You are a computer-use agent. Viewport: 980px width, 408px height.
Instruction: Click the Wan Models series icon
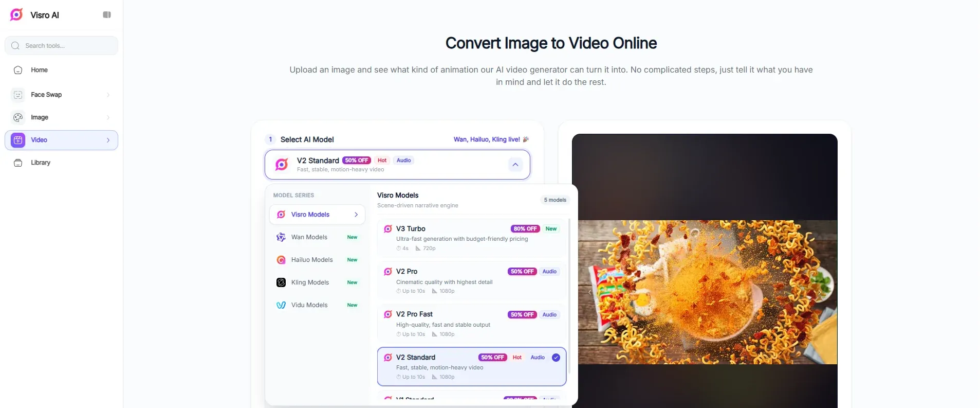pyautogui.click(x=281, y=237)
